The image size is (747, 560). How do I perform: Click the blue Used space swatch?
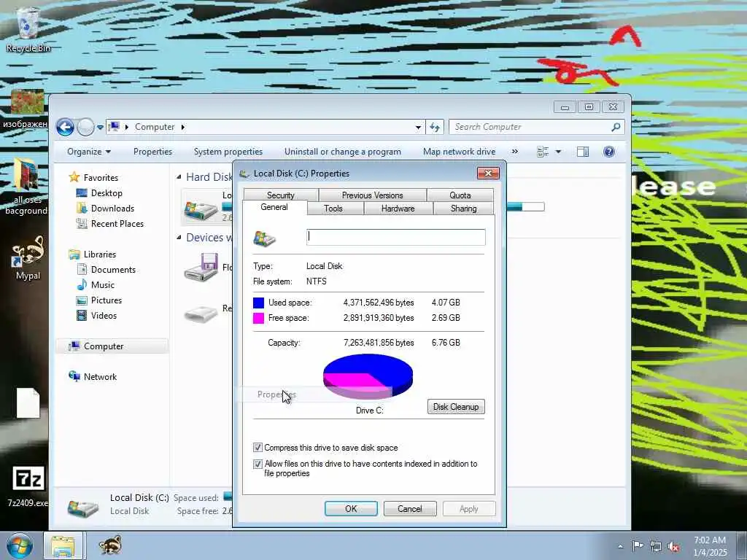(x=259, y=303)
